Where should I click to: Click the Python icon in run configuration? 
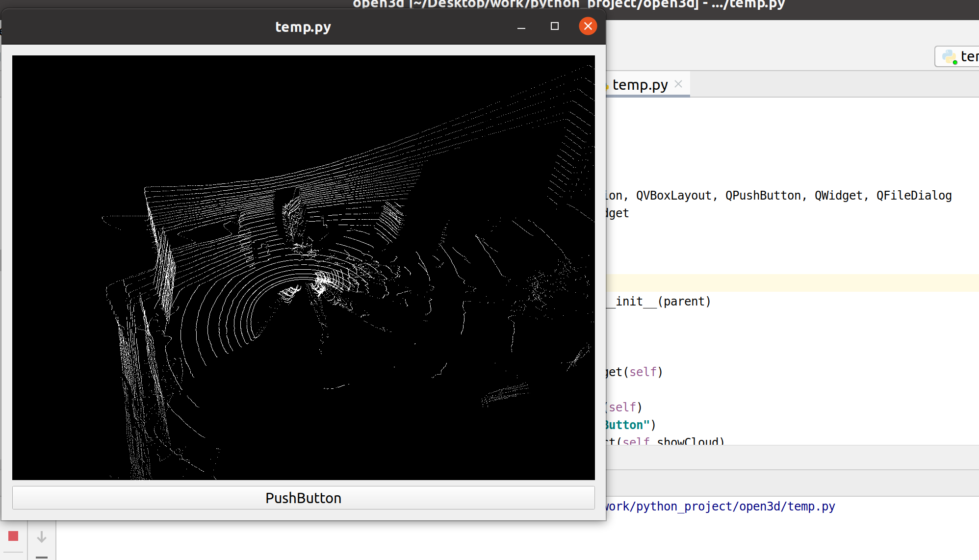(x=949, y=56)
